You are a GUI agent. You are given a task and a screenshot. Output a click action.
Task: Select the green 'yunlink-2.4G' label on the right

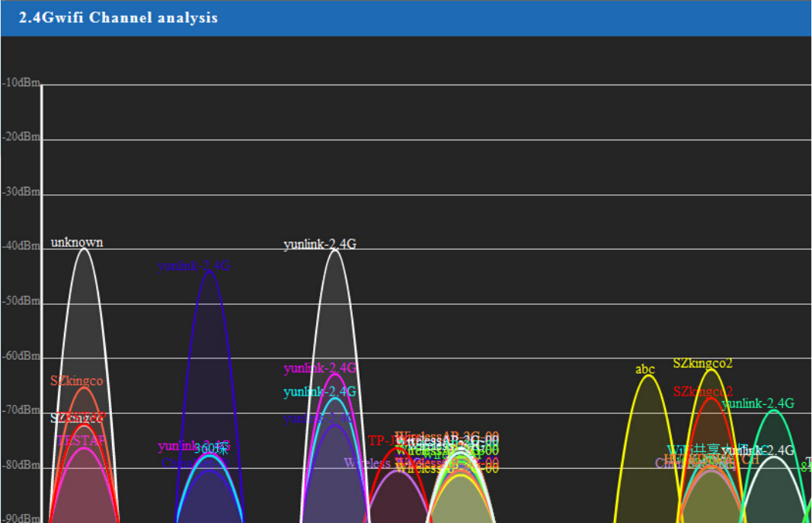758,403
